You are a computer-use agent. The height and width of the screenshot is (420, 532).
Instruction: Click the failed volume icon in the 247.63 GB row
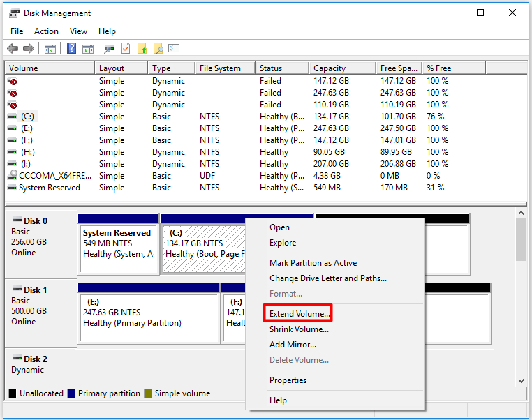click(12, 93)
